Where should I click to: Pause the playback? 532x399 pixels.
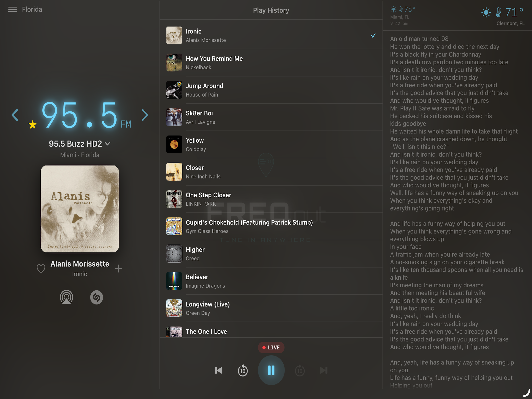click(x=271, y=370)
